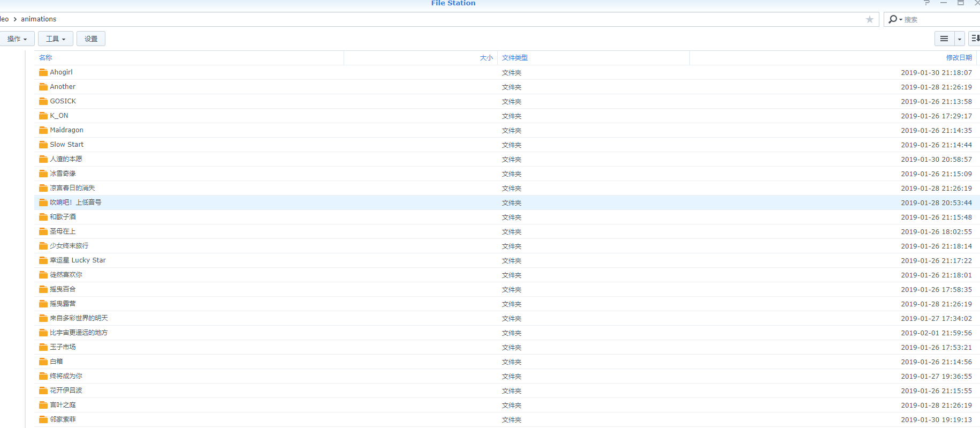980x428 pixels.
Task: Click folder icon of Ahogirl
Action: point(43,72)
